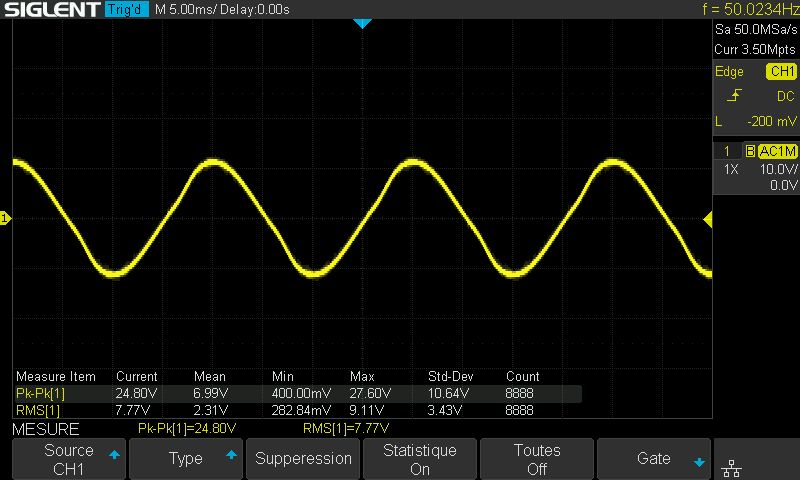Click the 1X probe attenuation label
Viewport: 800px width, 480px height.
coord(731,169)
